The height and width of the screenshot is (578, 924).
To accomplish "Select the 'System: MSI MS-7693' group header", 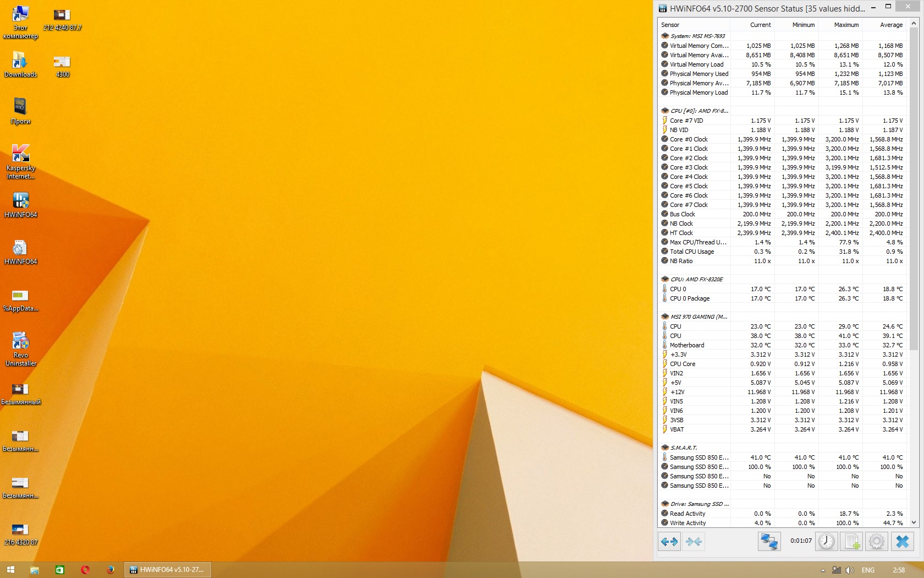I will [x=782, y=36].
